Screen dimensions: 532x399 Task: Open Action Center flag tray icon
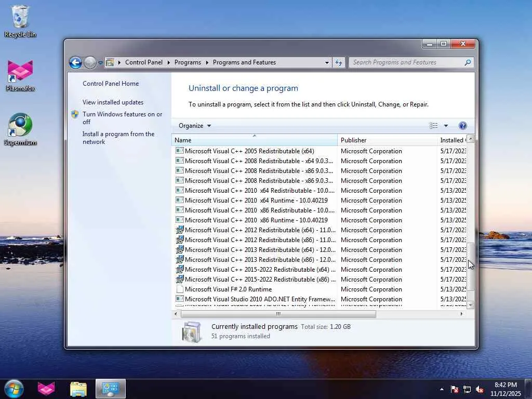[x=455, y=389]
